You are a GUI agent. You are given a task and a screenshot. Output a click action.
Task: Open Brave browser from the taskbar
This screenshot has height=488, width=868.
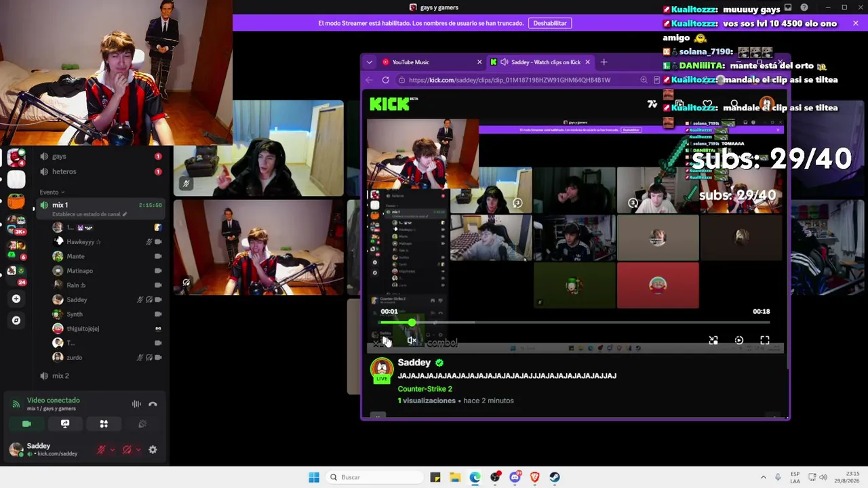(535, 477)
